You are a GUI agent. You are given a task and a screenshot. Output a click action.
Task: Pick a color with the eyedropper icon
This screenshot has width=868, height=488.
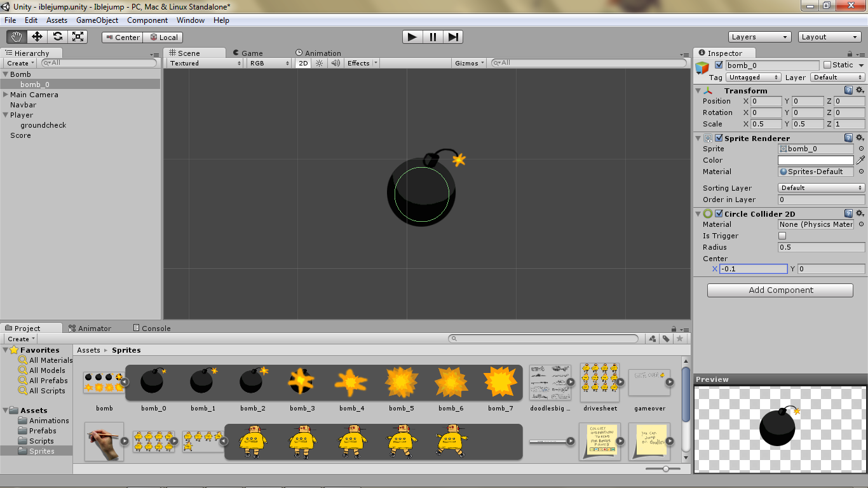click(862, 160)
